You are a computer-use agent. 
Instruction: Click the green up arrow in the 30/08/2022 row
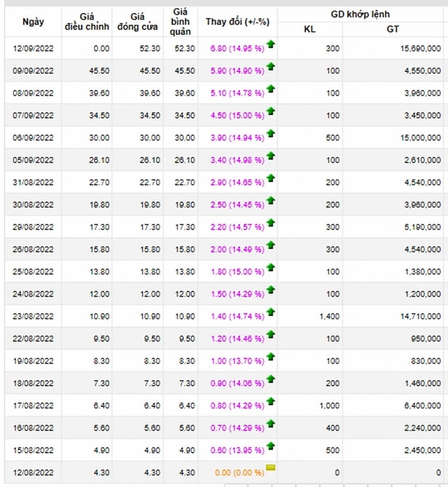point(271,201)
